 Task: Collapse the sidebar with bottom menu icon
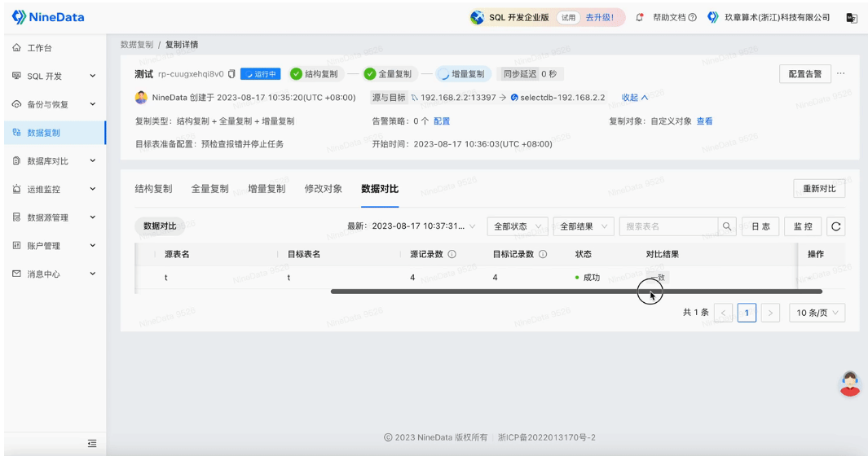point(92,443)
